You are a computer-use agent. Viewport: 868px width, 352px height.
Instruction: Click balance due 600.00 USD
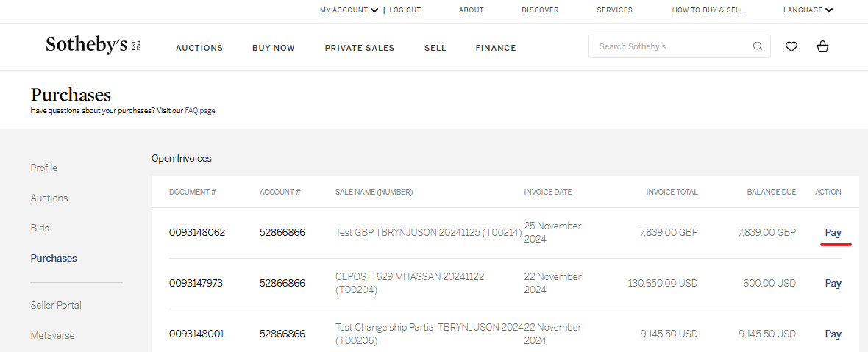click(769, 284)
